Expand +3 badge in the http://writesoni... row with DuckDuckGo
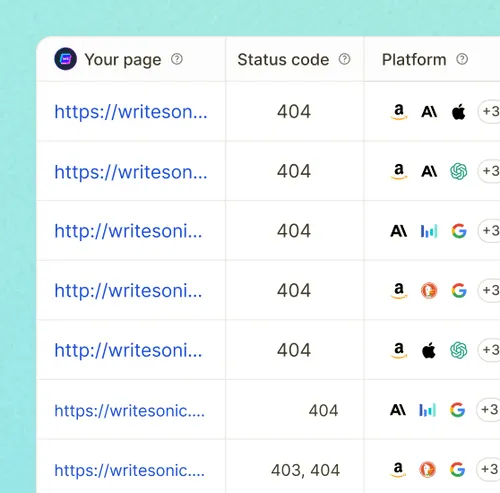 (x=489, y=291)
